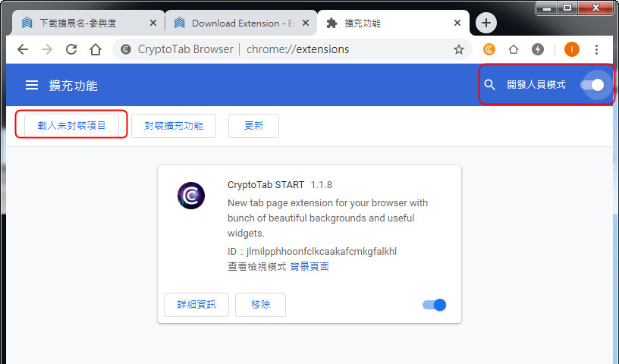The height and width of the screenshot is (364, 619).
Task: Click 載入未封裝項目 load unpacked button
Action: point(71,126)
